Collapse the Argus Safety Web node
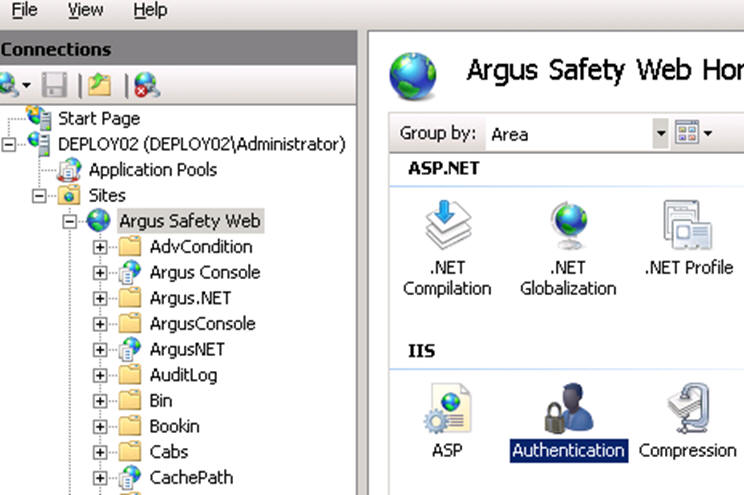Image resolution: width=744 pixels, height=495 pixels. pyautogui.click(x=69, y=221)
